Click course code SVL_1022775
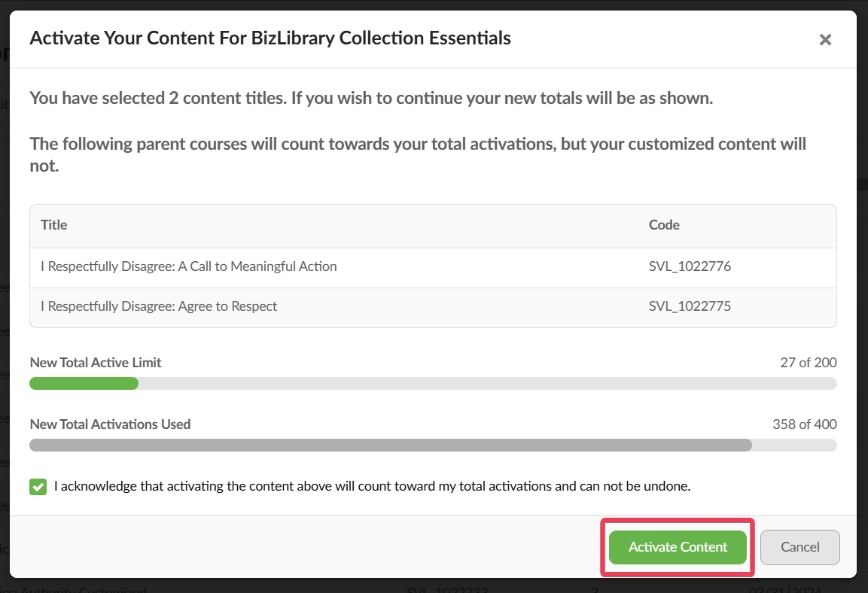868x593 pixels. point(690,306)
